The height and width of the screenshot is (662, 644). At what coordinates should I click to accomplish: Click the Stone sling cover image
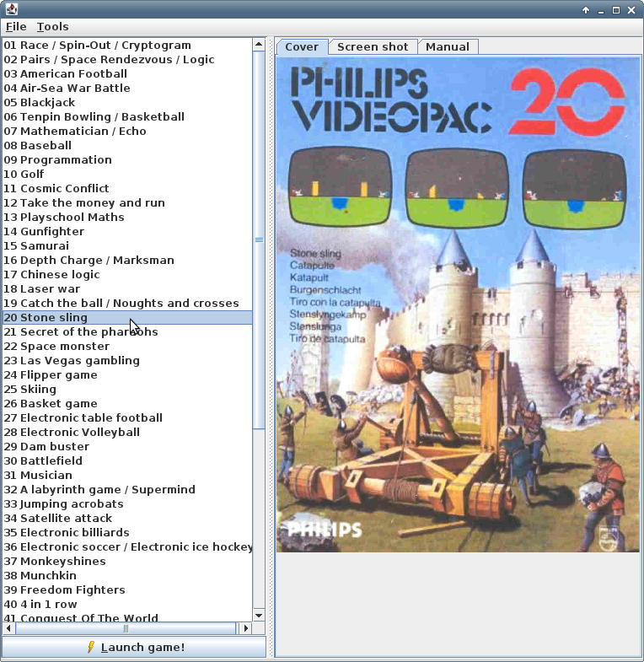(x=458, y=304)
